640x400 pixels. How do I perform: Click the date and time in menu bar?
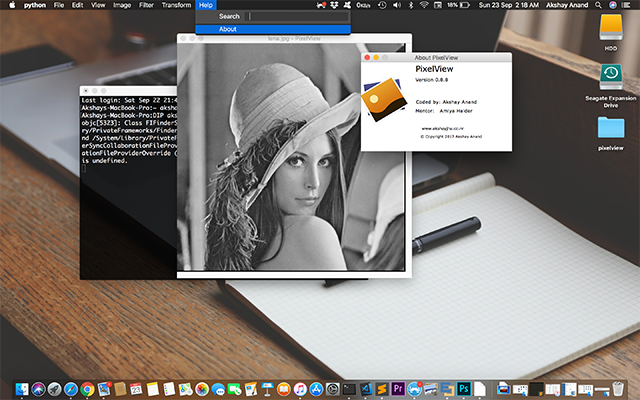[x=509, y=5]
